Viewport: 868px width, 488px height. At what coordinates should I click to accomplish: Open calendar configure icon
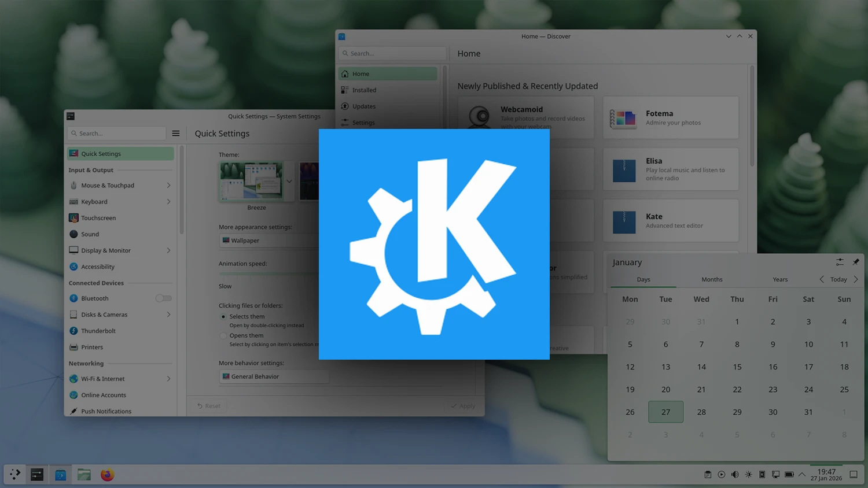[x=840, y=262]
